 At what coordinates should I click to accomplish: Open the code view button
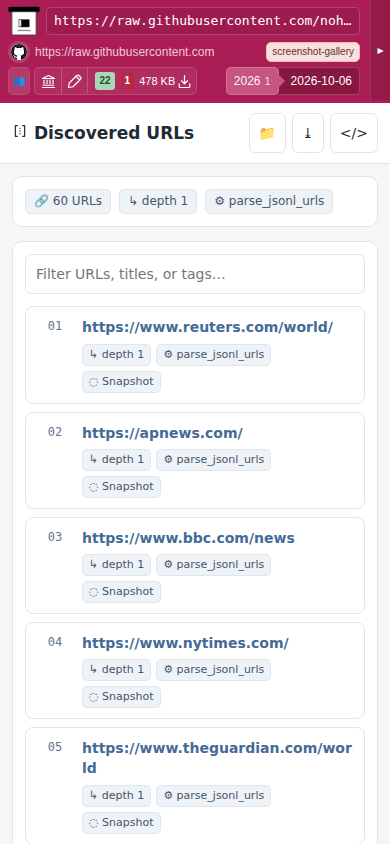pos(354,133)
